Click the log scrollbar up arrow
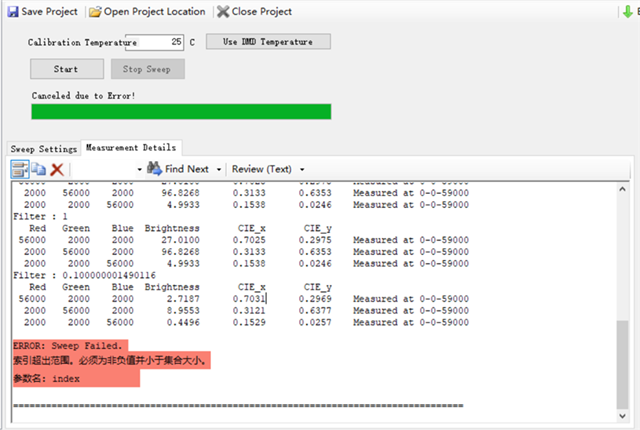This screenshot has width=640, height=430. pos(622,189)
